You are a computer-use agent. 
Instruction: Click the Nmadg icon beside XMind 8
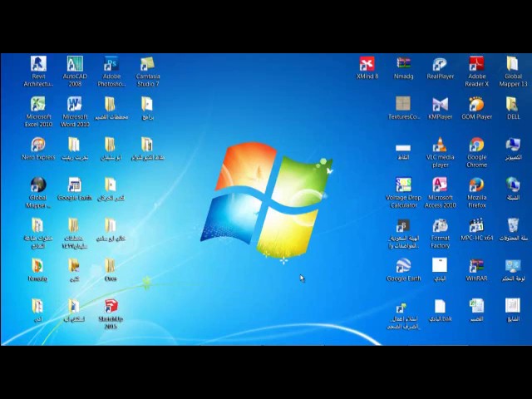(x=403, y=67)
